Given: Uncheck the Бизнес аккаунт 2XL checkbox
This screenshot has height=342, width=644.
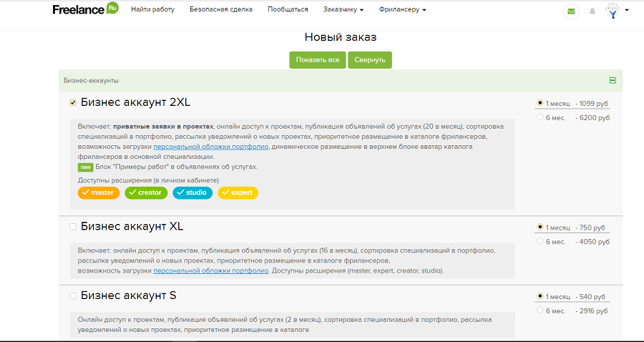Looking at the screenshot, I should point(73,103).
